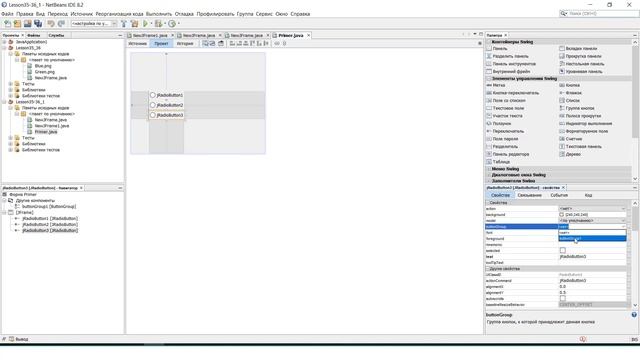
Task: Click Connection Mode icon in designer toolbar
Action: tap(212, 43)
